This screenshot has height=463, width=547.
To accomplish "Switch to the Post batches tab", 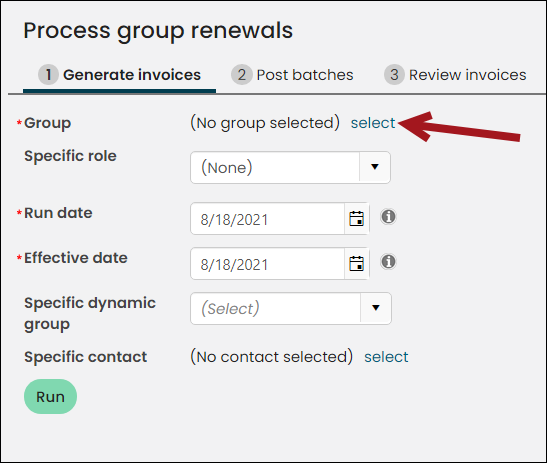I will click(x=292, y=75).
